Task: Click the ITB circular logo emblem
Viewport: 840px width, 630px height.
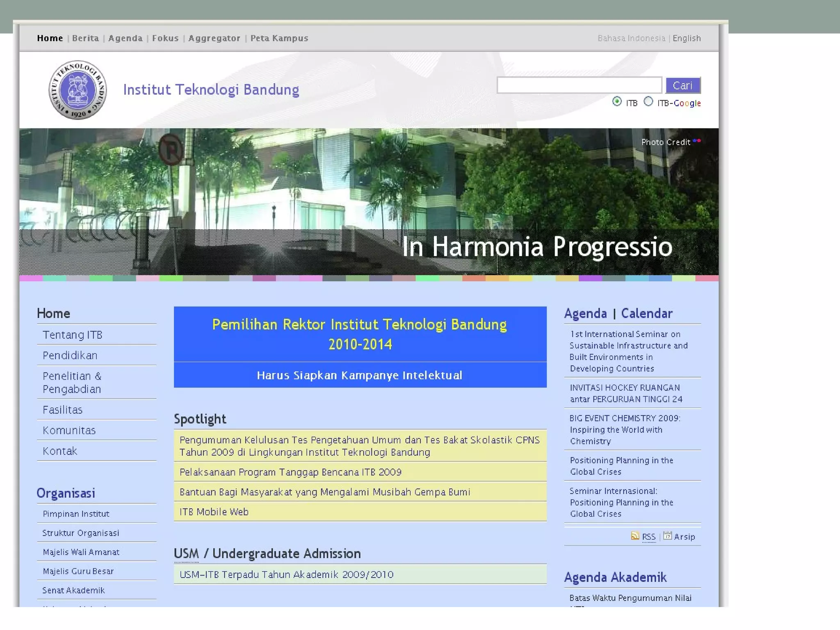Action: 78,90
